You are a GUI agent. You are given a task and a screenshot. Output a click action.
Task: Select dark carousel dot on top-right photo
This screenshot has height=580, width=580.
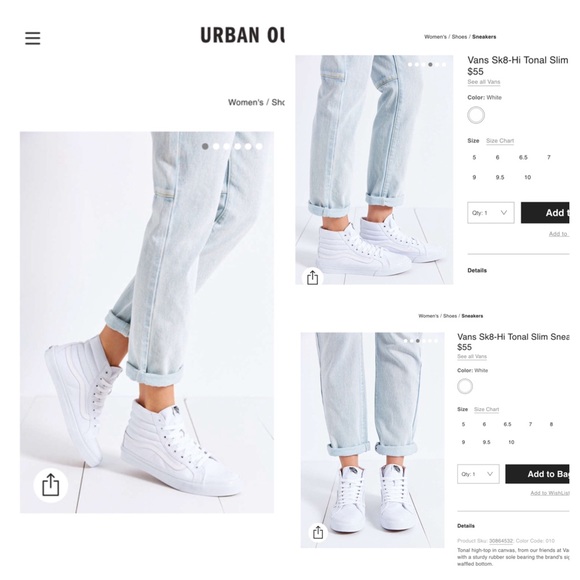click(x=430, y=64)
